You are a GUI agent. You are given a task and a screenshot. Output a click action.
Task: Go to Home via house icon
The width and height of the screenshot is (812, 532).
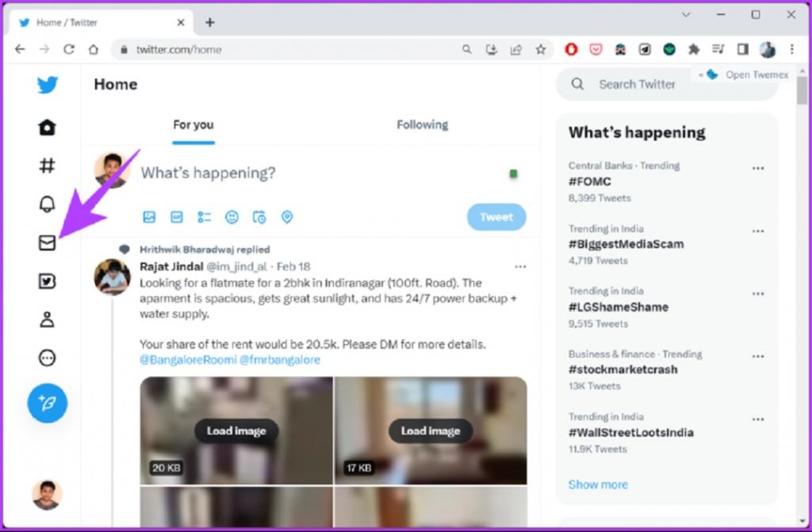coord(47,128)
